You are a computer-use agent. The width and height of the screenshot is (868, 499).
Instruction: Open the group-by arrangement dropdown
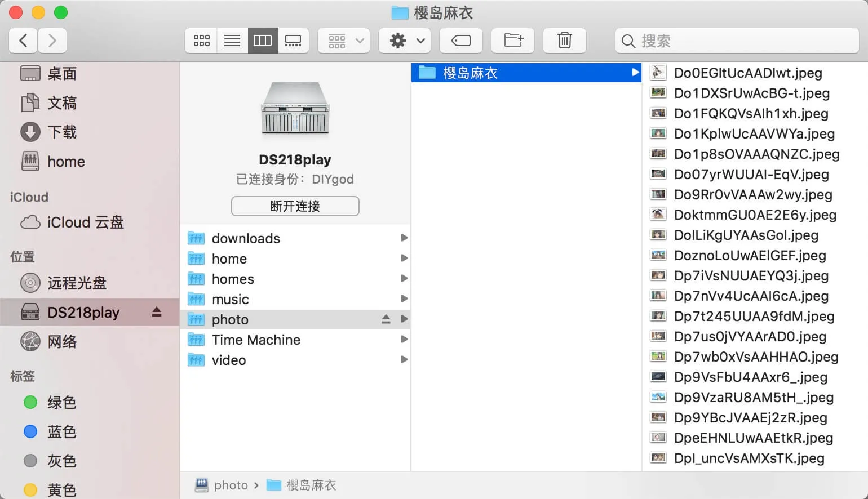tap(344, 41)
